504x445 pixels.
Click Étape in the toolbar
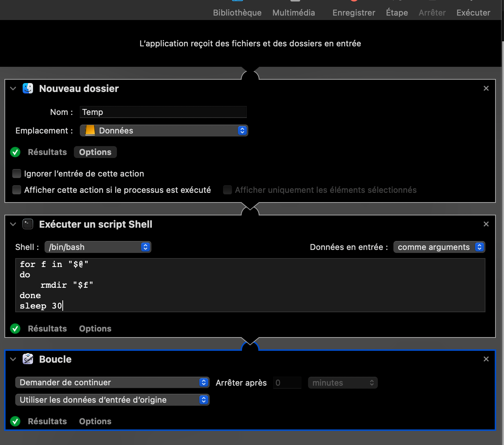pyautogui.click(x=397, y=13)
